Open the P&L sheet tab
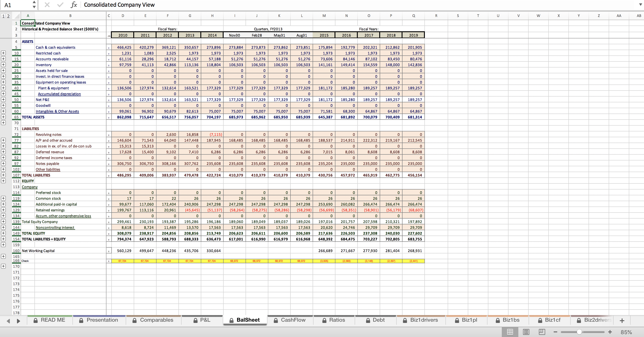Viewport: 644px width, 337px height. point(202,320)
